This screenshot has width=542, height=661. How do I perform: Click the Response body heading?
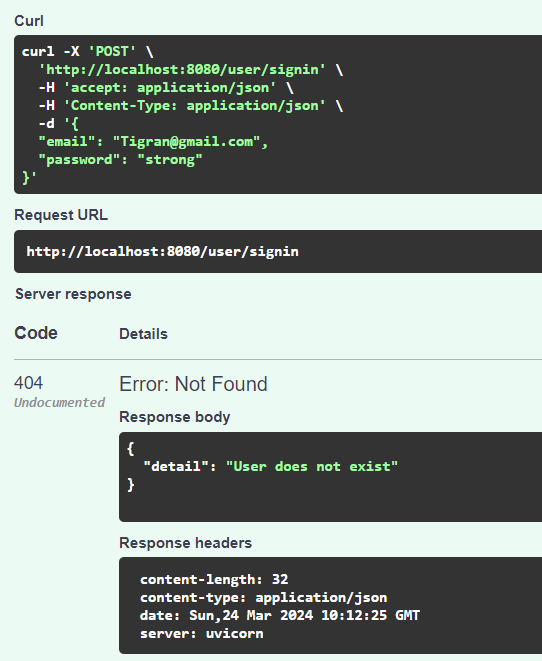174,417
